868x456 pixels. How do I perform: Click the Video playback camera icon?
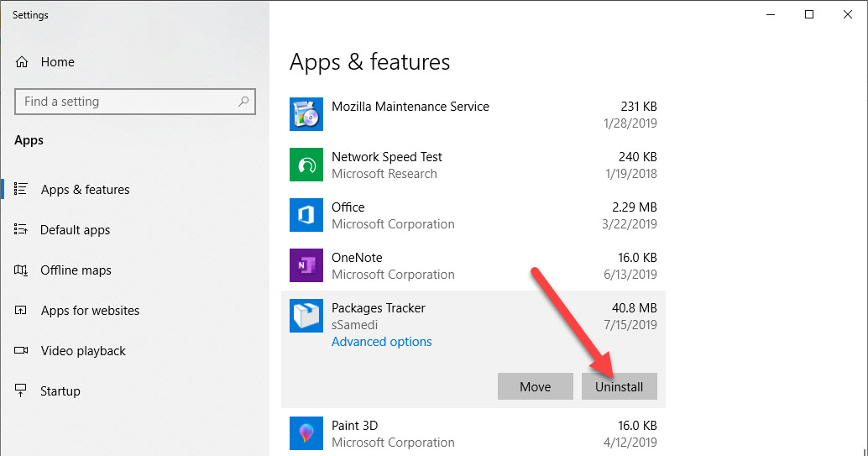point(21,350)
